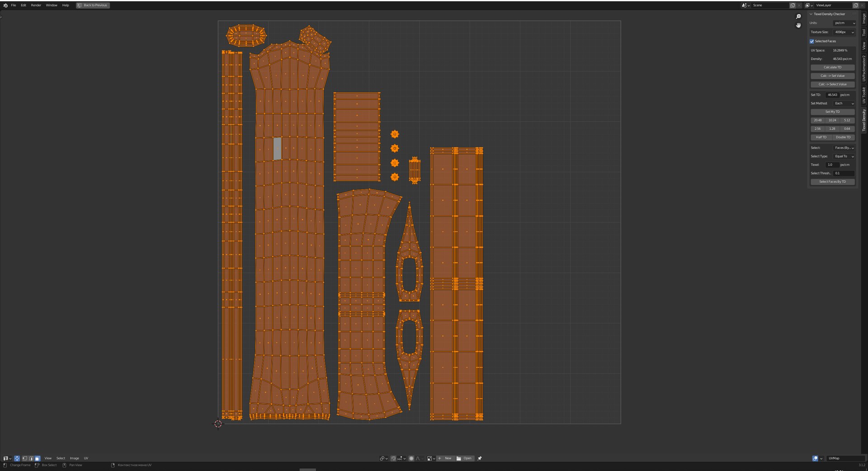Click the proportional editing icon
The image size is (868, 471).
(411, 458)
